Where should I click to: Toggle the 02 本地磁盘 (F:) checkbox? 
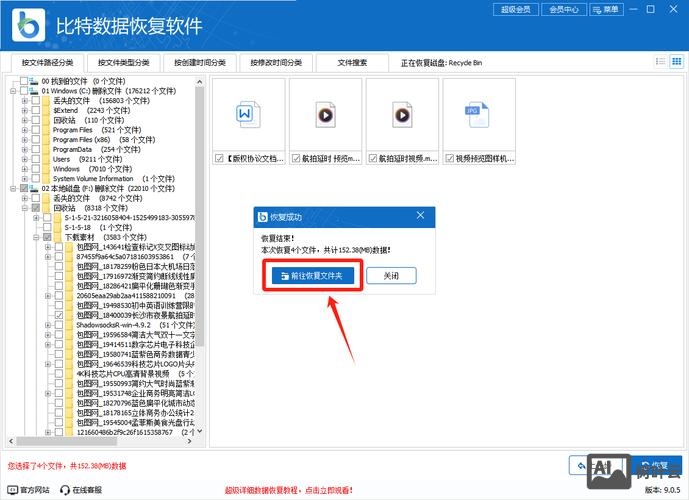24,188
